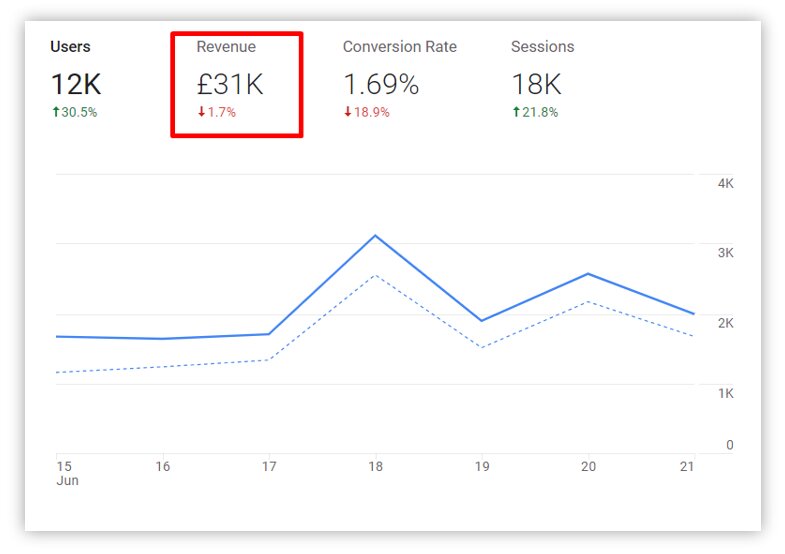Click the 1K y-axis label
Viewport: 785px width, 554px height.
point(725,393)
